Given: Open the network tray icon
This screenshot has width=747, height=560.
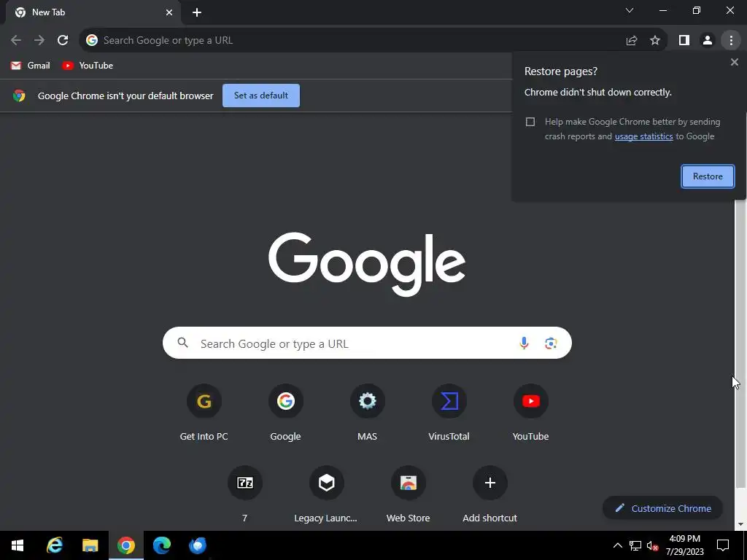Looking at the screenshot, I should tap(635, 545).
